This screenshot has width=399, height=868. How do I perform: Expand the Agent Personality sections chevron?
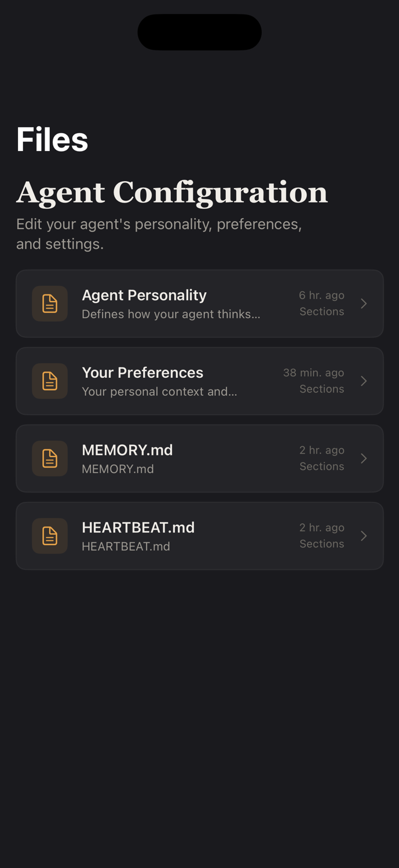tap(364, 303)
